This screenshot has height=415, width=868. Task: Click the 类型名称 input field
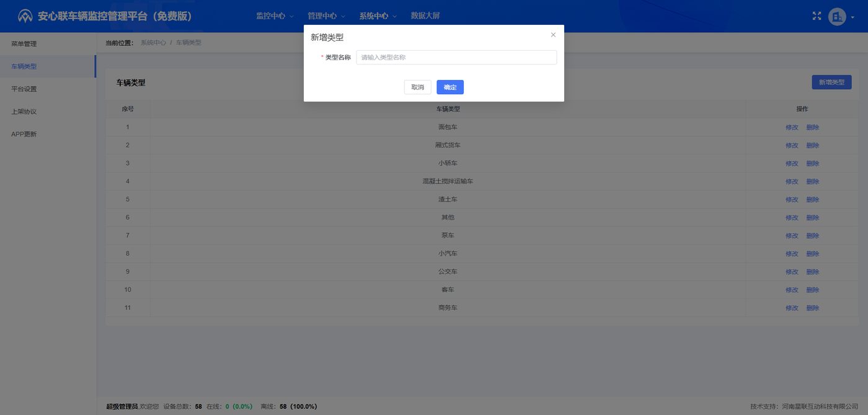(456, 58)
